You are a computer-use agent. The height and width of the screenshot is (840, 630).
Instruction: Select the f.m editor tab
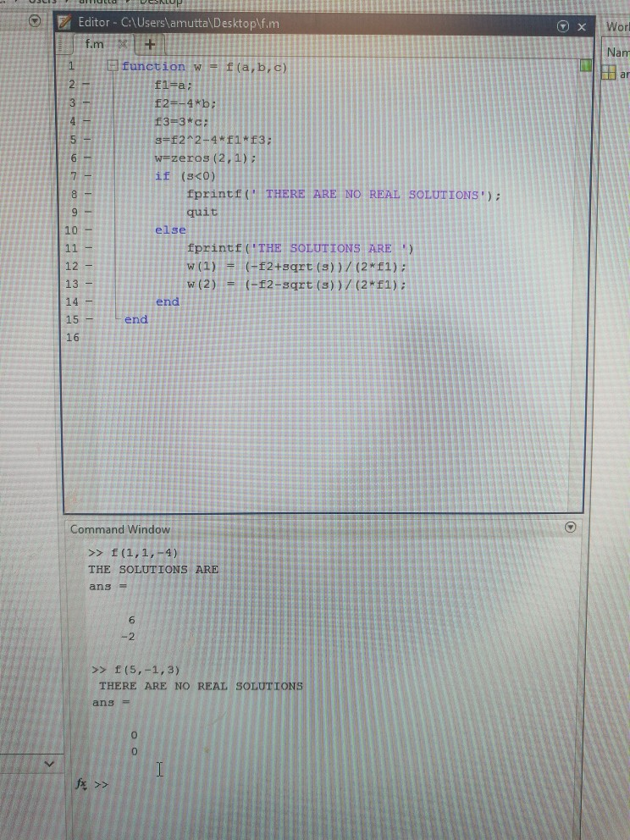click(94, 44)
